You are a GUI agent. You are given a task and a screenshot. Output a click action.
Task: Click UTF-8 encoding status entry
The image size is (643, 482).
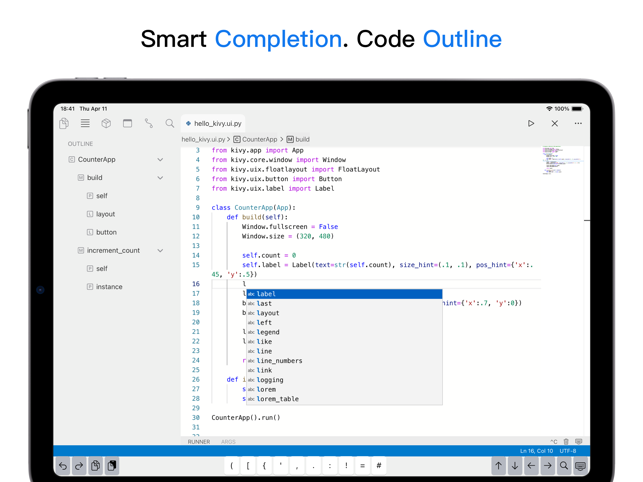pyautogui.click(x=568, y=451)
